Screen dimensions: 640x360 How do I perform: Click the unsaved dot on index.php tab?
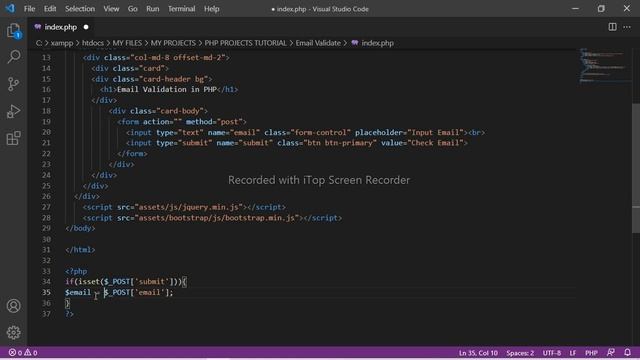pyautogui.click(x=86, y=27)
